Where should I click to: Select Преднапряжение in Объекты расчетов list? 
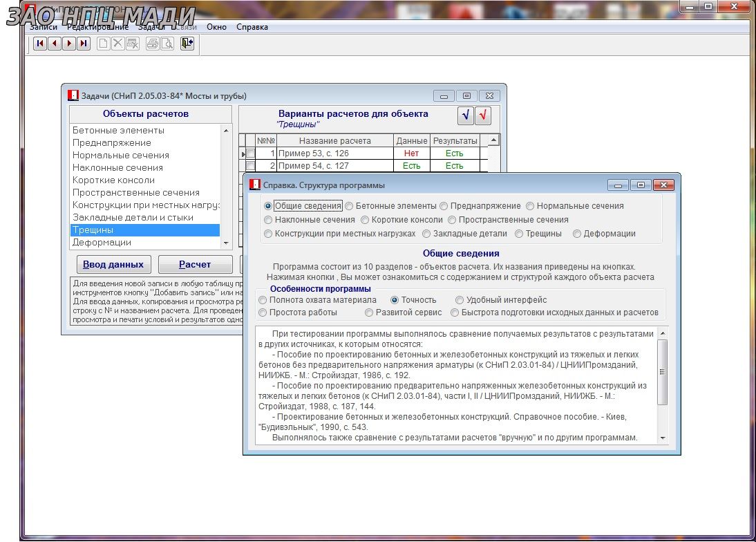pyautogui.click(x=144, y=142)
